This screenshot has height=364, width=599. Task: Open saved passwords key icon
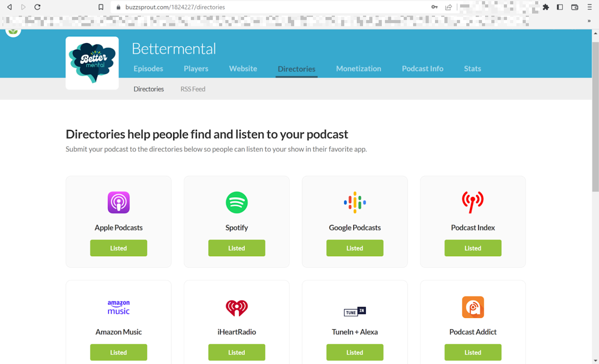[434, 7]
